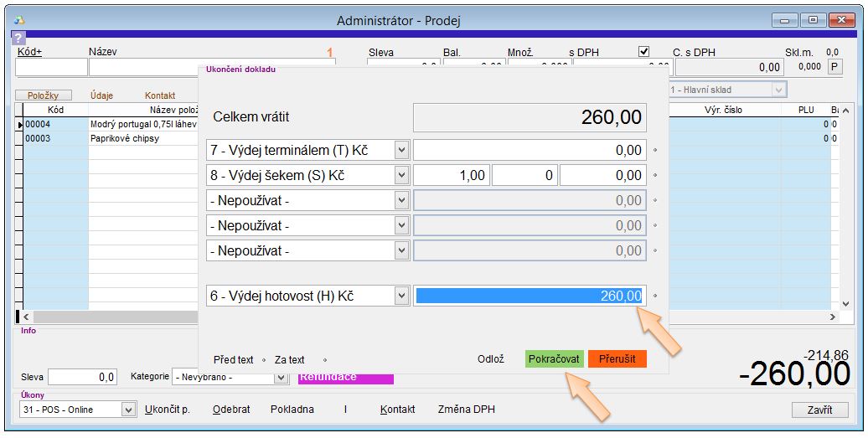Switch to the Údaje tab
The width and height of the screenshot is (868, 438).
coord(101,95)
